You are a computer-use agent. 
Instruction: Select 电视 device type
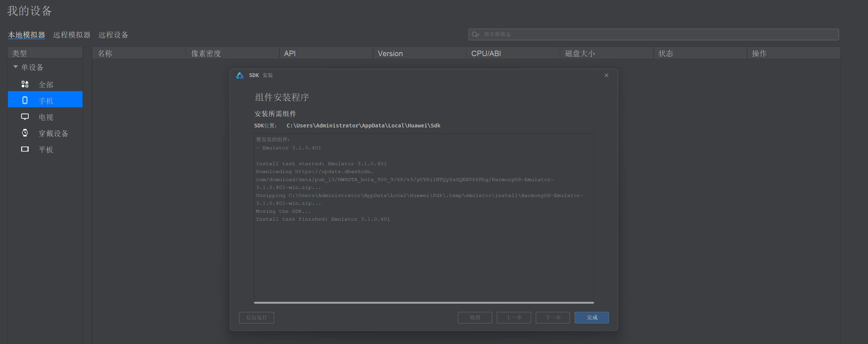45,117
